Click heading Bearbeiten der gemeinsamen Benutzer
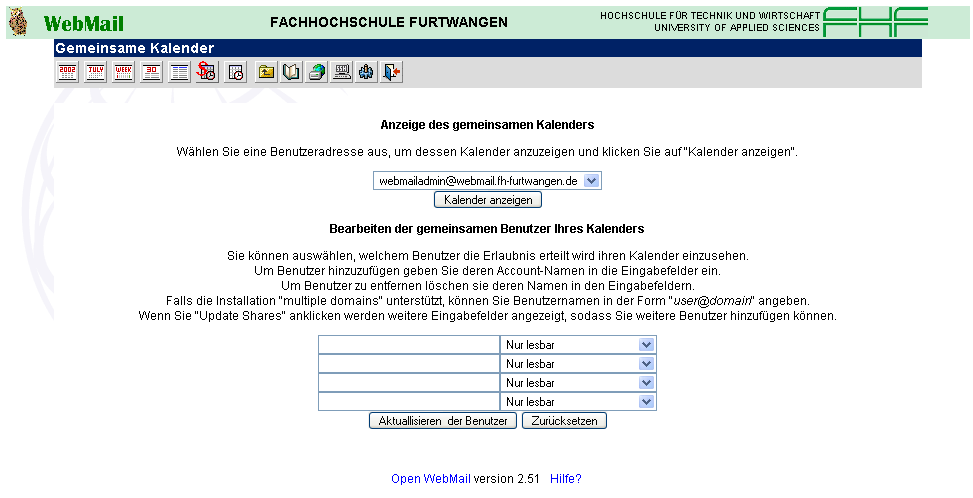 pos(487,229)
